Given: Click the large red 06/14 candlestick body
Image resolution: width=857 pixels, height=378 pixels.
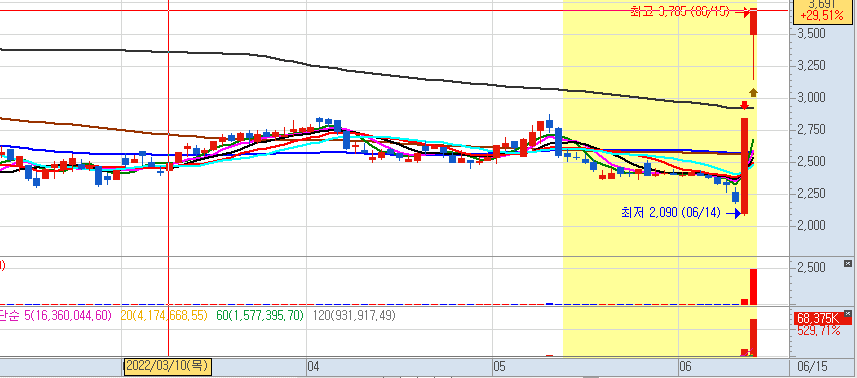Looking at the screenshot, I should click(x=744, y=166).
